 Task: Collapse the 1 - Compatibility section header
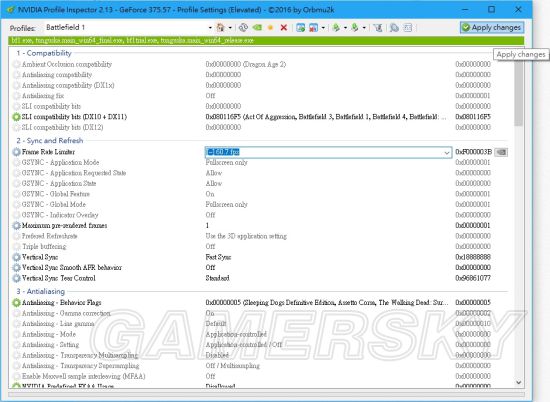tap(43, 53)
